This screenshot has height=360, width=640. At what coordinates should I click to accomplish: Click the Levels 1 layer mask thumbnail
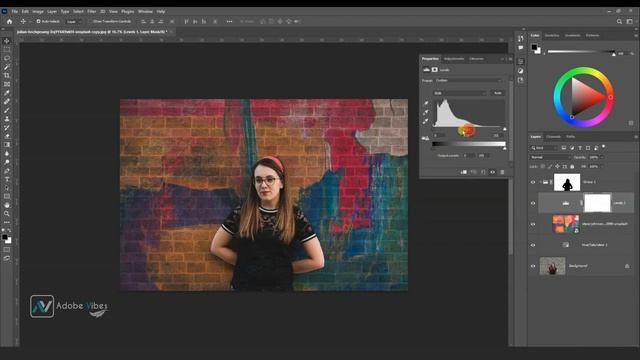597,203
